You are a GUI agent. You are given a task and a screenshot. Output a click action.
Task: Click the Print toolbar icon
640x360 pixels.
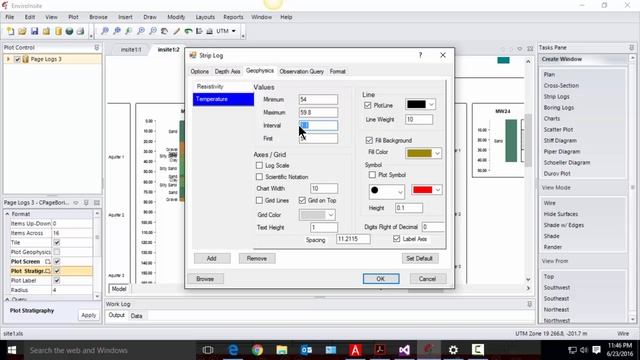point(81,31)
